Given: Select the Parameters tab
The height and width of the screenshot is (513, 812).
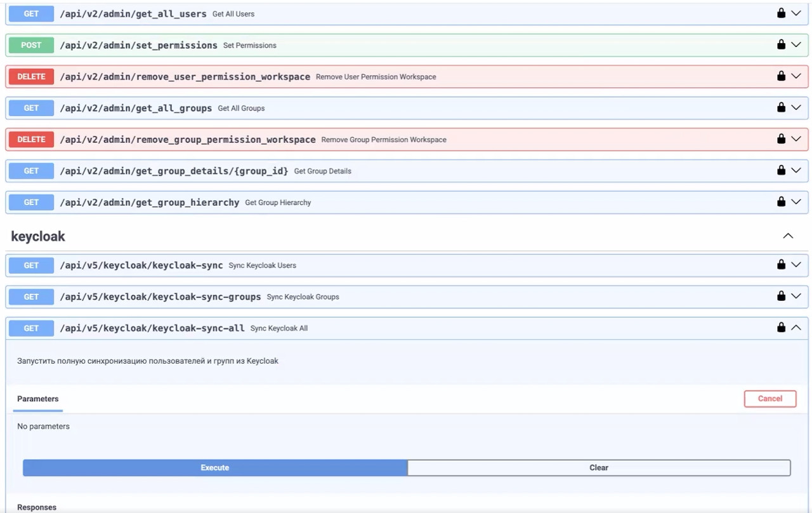Looking at the screenshot, I should point(37,399).
